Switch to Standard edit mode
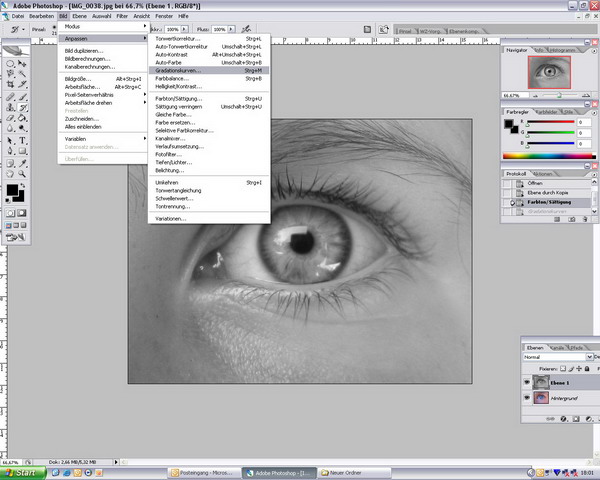This screenshot has width=600, height=480. click(x=10, y=213)
